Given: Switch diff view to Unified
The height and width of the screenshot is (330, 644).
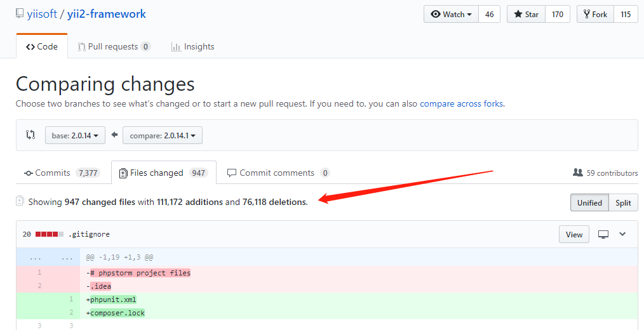Looking at the screenshot, I should pyautogui.click(x=589, y=203).
